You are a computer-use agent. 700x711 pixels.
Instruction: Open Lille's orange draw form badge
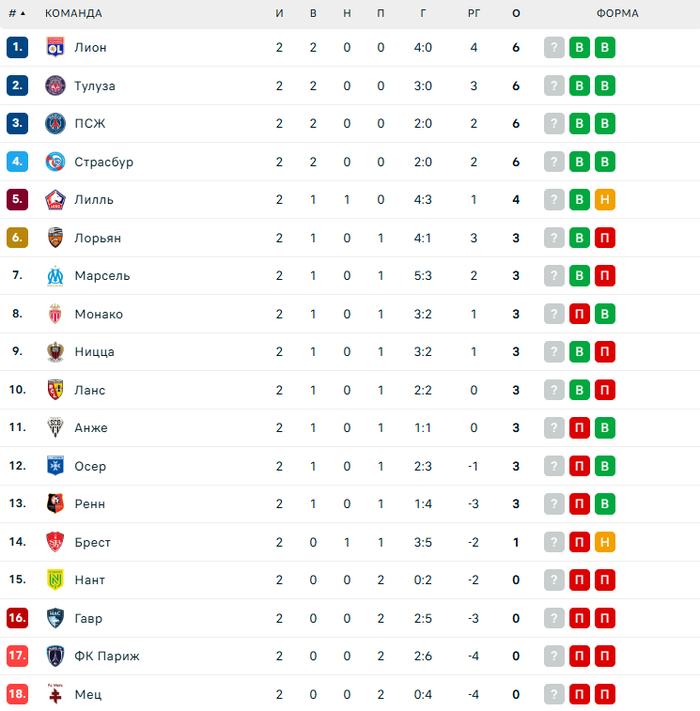point(605,199)
